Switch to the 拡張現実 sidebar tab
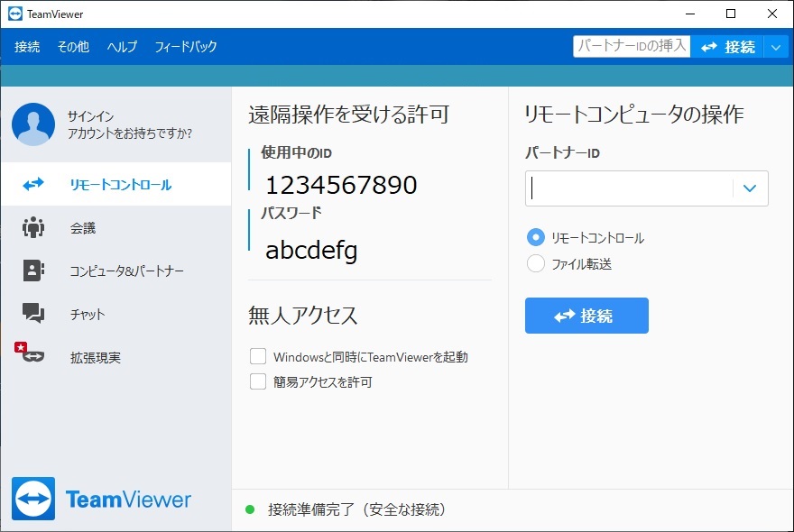Screen dimensions: 794x532 click(116, 357)
